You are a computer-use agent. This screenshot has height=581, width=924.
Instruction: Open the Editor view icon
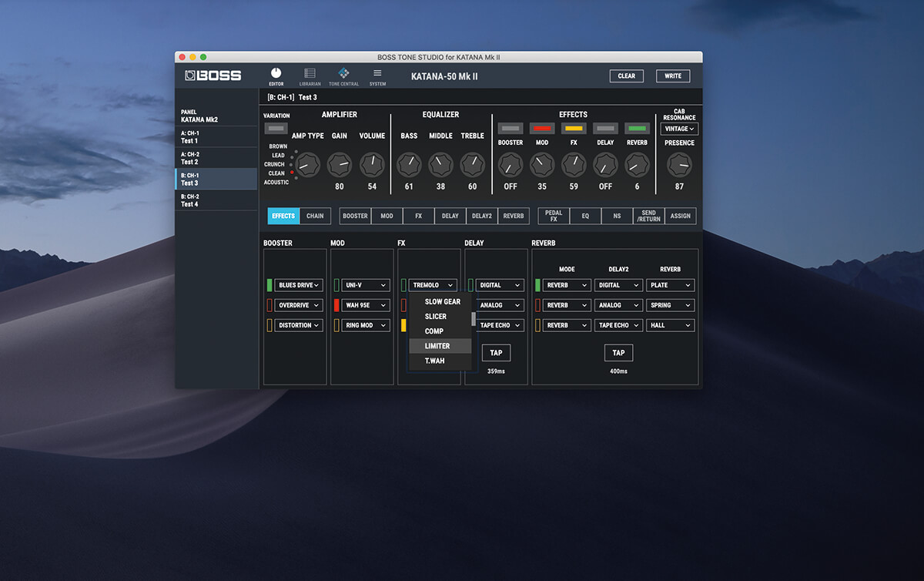point(276,76)
